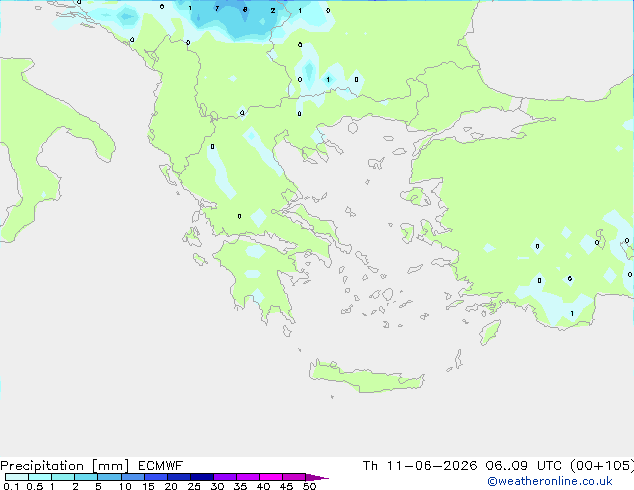The height and width of the screenshot is (490, 634).
Task: Select the 0.5–1 mm legend swatch
Action: [40, 477]
